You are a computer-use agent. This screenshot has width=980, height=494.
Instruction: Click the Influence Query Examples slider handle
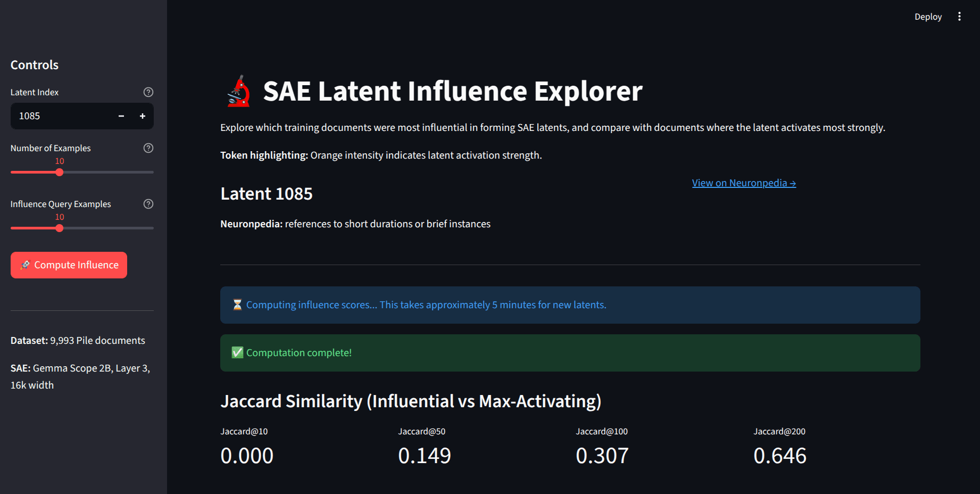[60, 228]
